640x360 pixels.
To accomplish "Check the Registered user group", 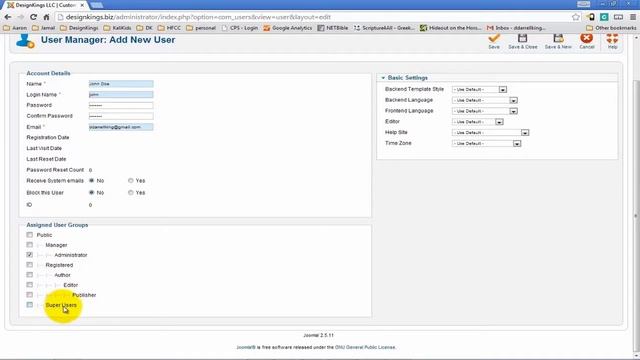I will coord(29,264).
